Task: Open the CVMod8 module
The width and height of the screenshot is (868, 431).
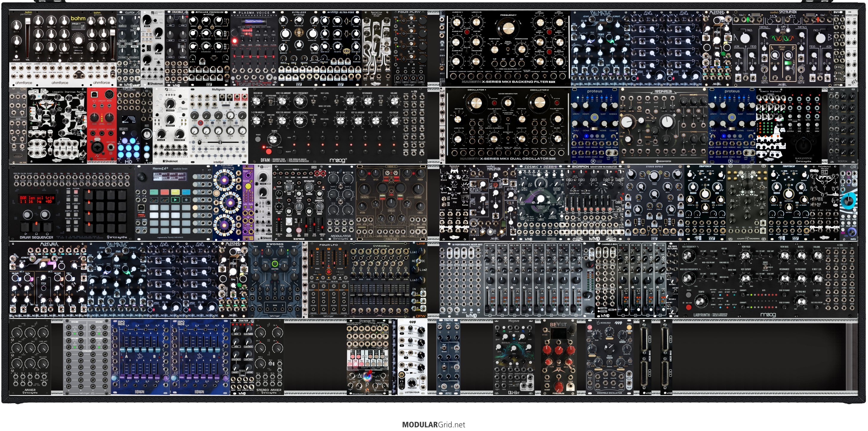Action: 379,280
